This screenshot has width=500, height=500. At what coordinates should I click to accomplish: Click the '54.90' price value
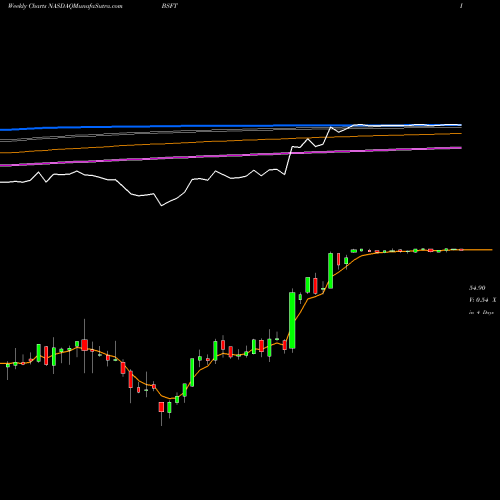tap(477, 288)
